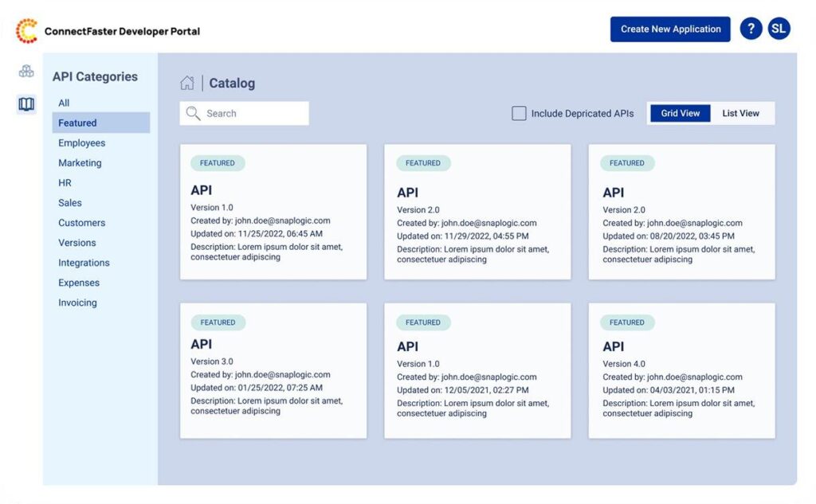The width and height of the screenshot is (816, 504).
Task: Open the Help question mark icon
Action: pyautogui.click(x=751, y=28)
